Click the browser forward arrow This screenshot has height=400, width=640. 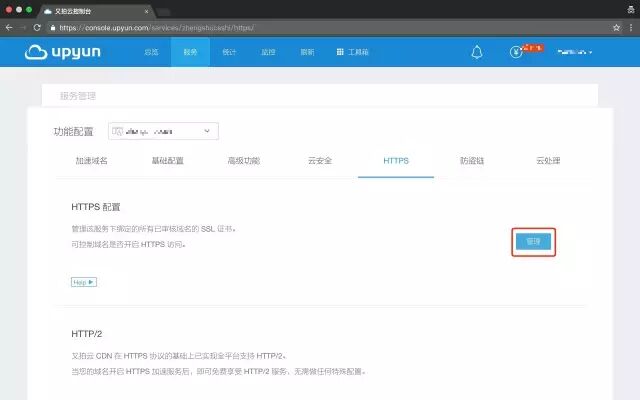click(23, 28)
